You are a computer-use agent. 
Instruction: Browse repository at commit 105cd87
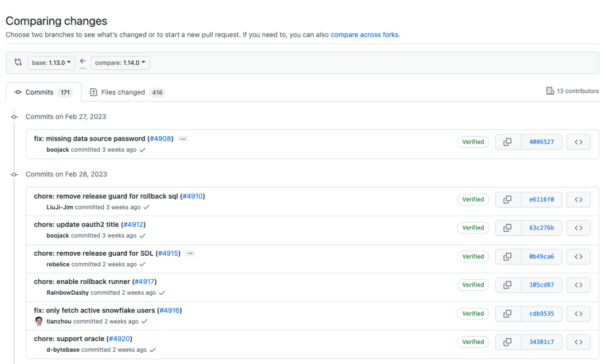[578, 285]
